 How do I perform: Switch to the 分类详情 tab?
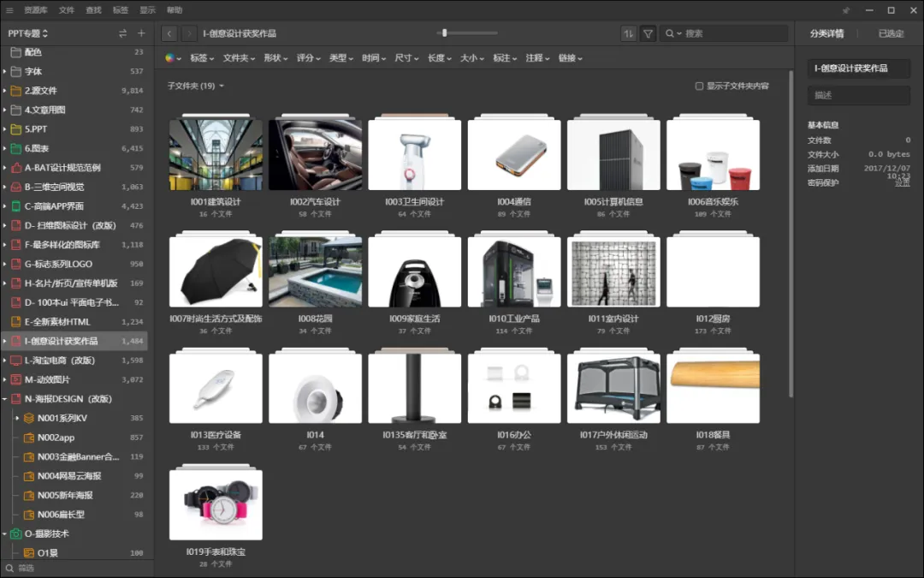[x=826, y=33]
